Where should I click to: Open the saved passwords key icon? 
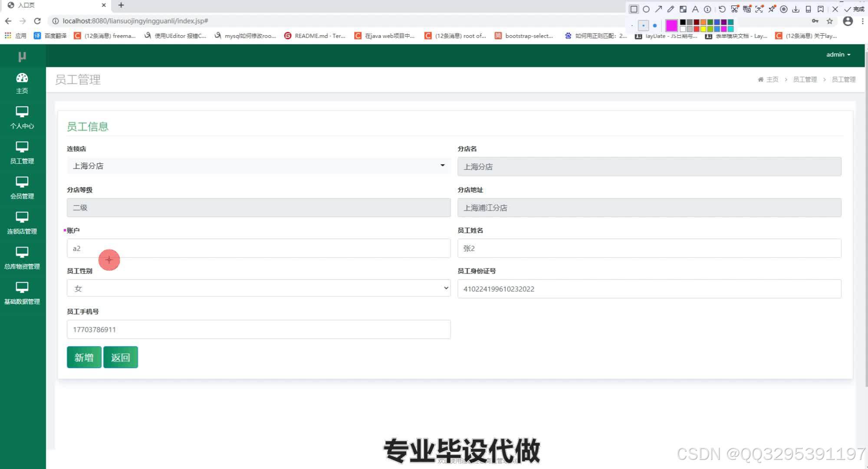(815, 21)
